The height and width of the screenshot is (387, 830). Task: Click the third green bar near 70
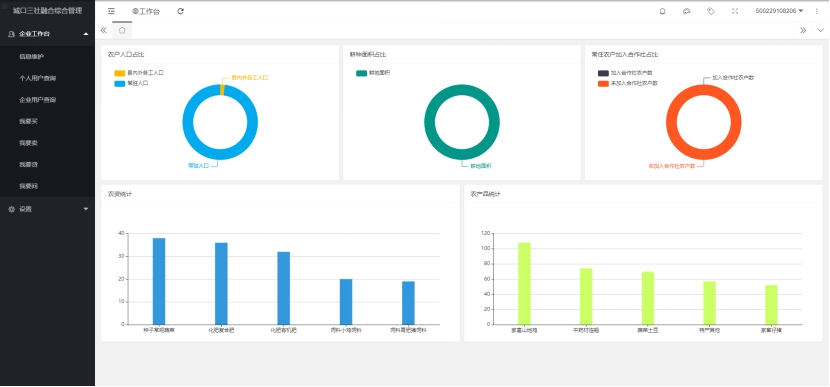tap(648, 298)
